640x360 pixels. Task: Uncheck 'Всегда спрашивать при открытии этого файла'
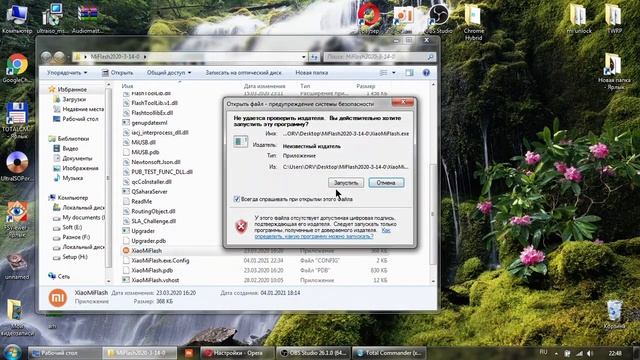coord(236,199)
